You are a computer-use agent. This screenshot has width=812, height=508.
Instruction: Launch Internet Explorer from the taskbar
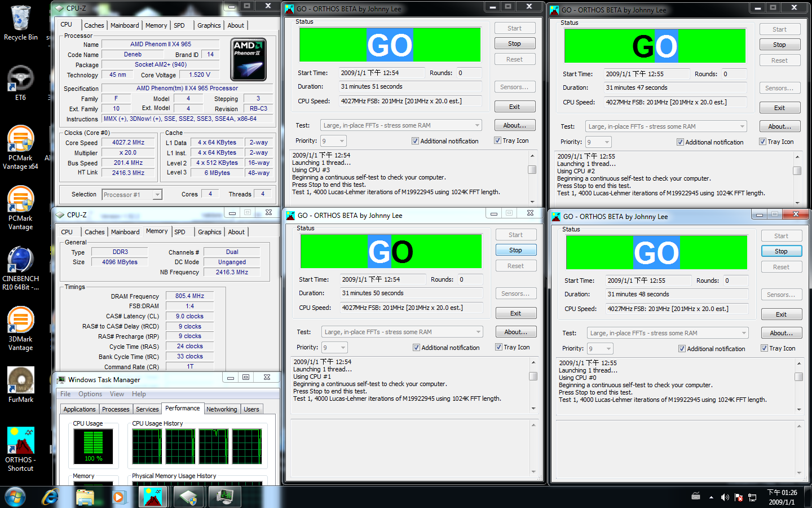(50, 497)
